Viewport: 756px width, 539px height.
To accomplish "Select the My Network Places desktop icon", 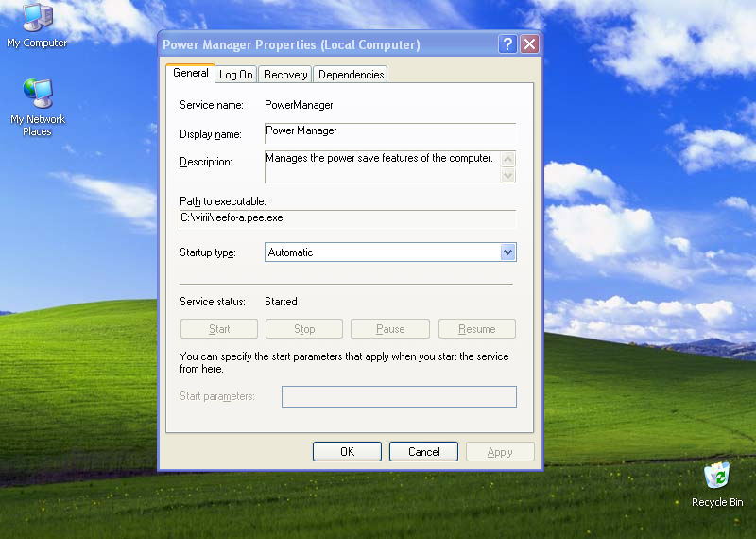I will pyautogui.click(x=37, y=108).
